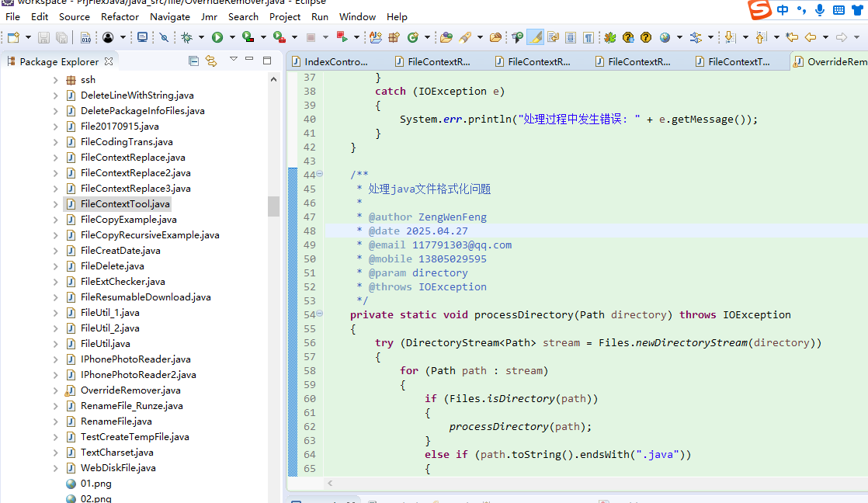Click the Previous Annotation up arrow icon
This screenshot has width=868, height=503.
761,37
